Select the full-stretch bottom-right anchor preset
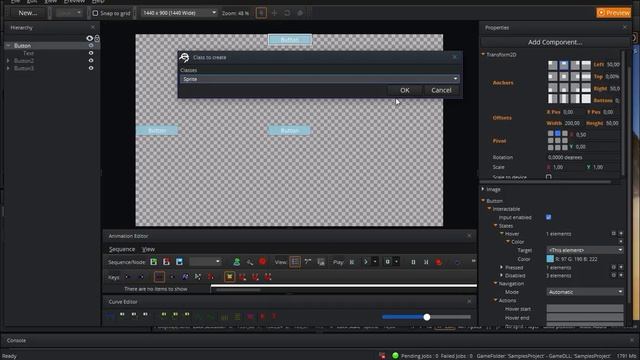 586,98
